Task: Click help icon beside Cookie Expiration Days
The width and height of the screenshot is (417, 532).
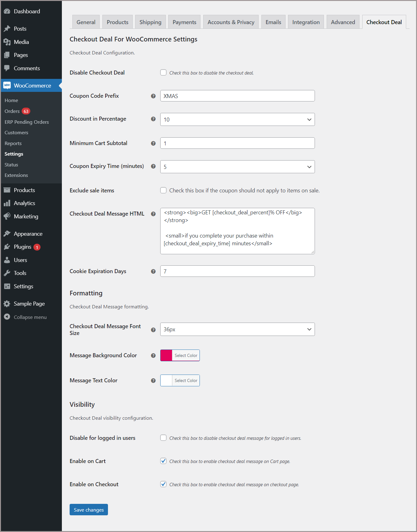Action: point(153,272)
